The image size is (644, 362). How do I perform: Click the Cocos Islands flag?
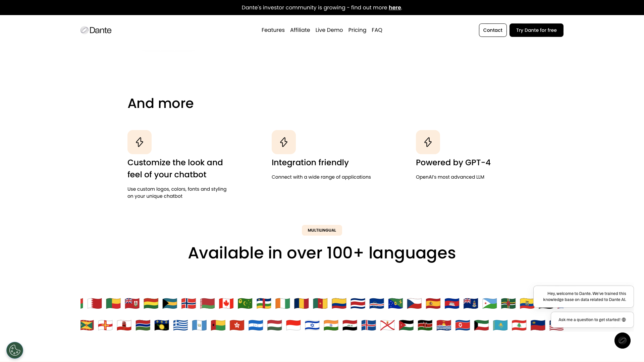(245, 303)
